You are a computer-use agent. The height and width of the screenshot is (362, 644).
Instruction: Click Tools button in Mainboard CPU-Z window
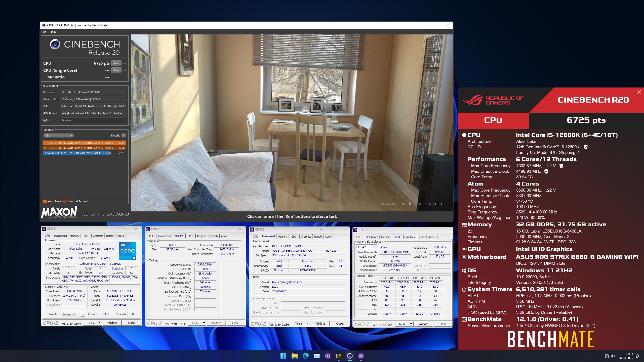(299, 324)
